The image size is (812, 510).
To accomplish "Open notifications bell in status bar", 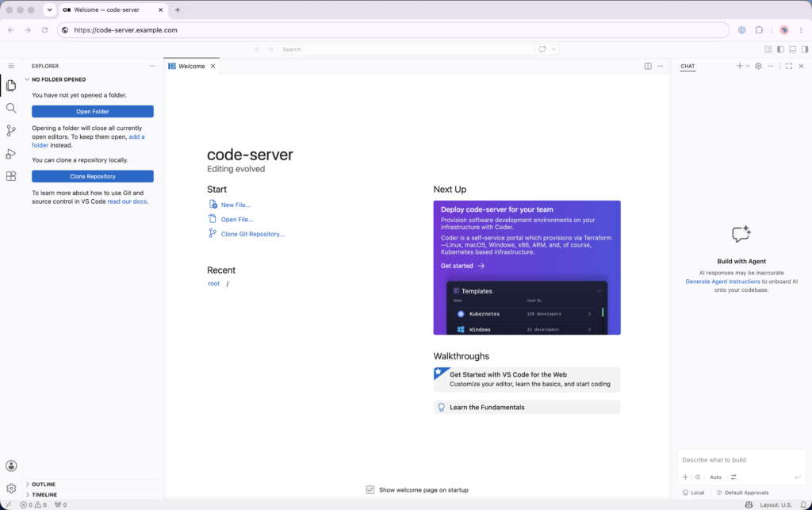I will (x=803, y=504).
